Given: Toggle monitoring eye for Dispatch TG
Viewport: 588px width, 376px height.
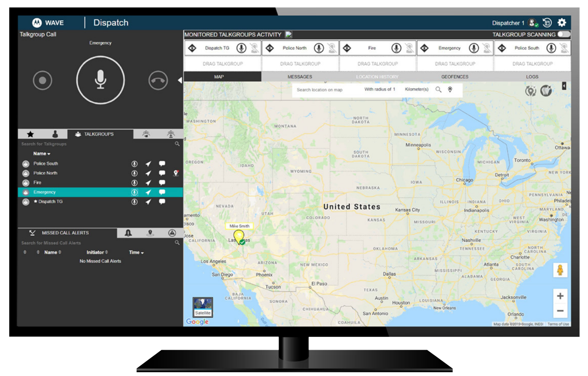Looking at the screenshot, I should coord(193,48).
